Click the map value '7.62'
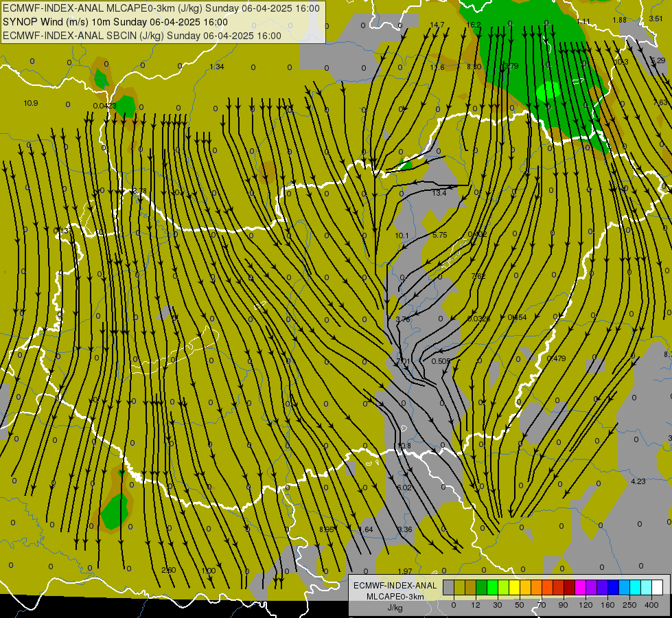The height and width of the screenshot is (618, 672). 478,276
